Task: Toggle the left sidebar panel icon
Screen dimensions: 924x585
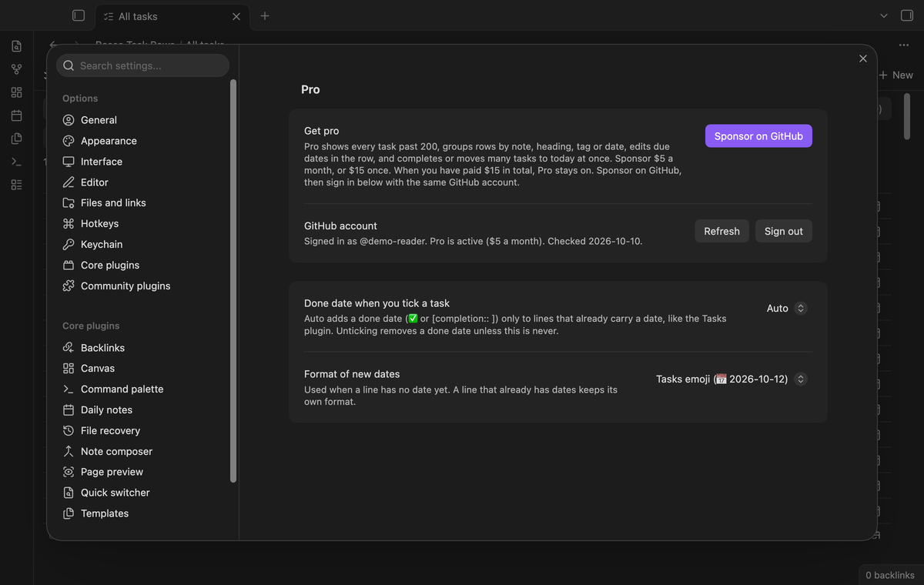Action: click(78, 15)
